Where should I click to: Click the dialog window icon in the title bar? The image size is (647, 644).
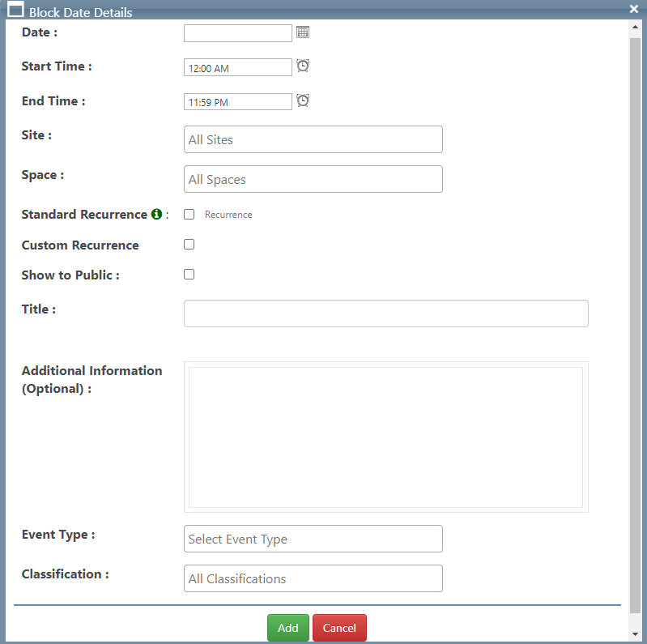[15, 9]
